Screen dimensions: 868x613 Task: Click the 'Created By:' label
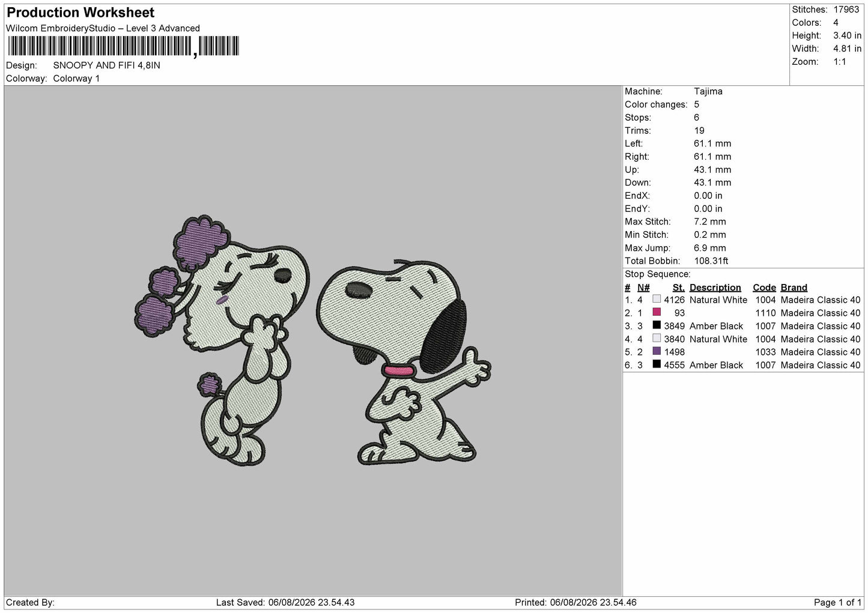[31, 602]
